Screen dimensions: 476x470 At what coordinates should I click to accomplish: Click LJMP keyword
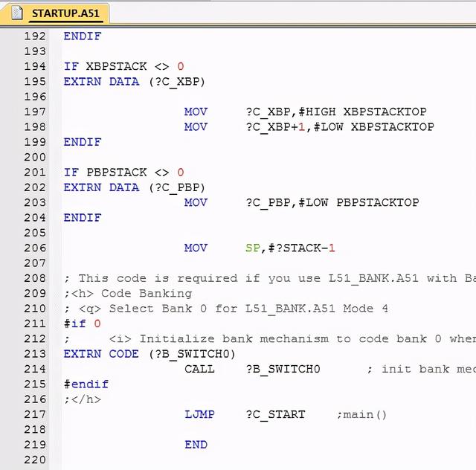[200, 414]
